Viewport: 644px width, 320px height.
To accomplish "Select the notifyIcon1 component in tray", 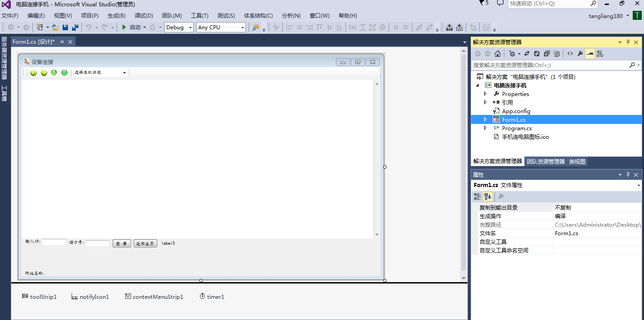I will 90,297.
